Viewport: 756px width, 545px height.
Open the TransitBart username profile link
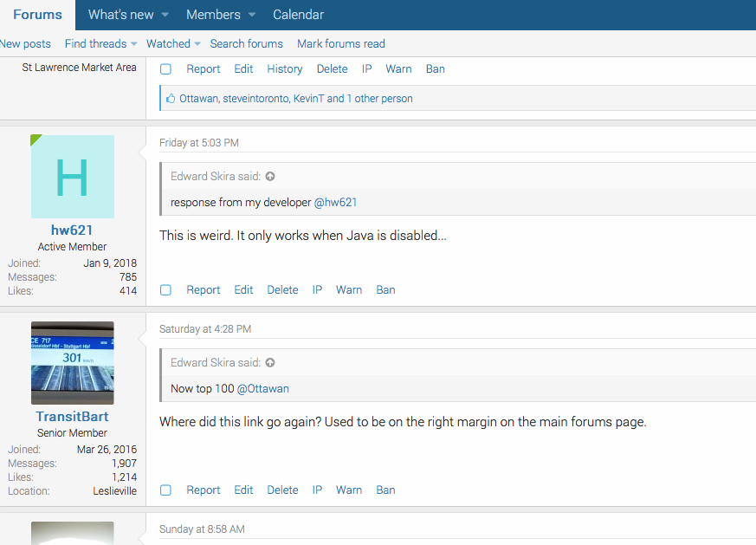(73, 417)
